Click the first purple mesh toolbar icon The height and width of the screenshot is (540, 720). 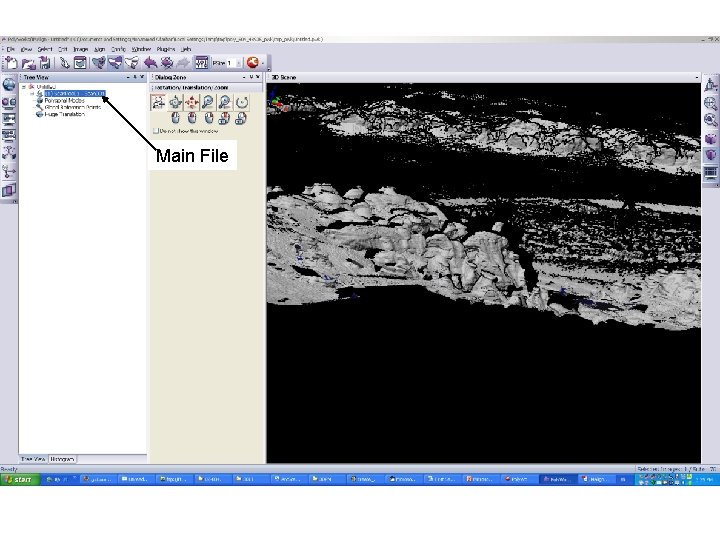(x=98, y=62)
